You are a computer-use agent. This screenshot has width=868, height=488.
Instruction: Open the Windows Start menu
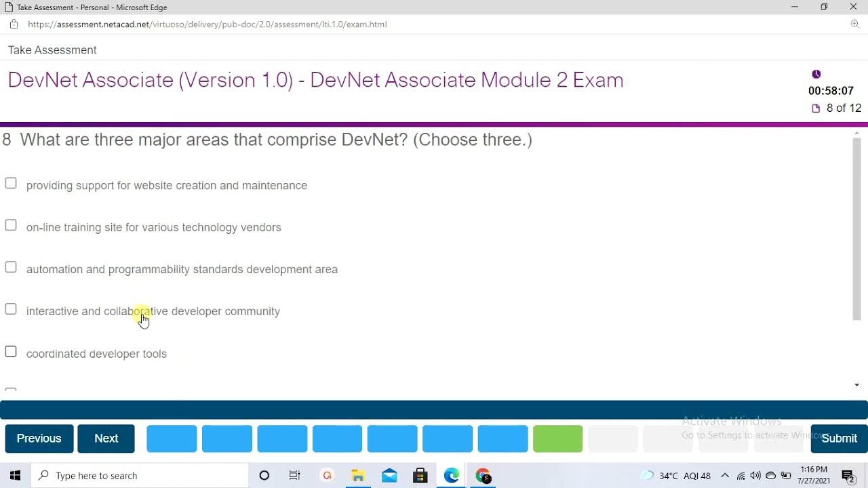(15, 476)
